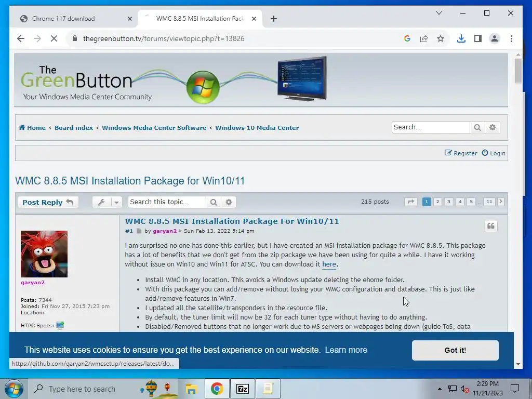
Task: Click the muted volume tray icon
Action: (x=464, y=389)
